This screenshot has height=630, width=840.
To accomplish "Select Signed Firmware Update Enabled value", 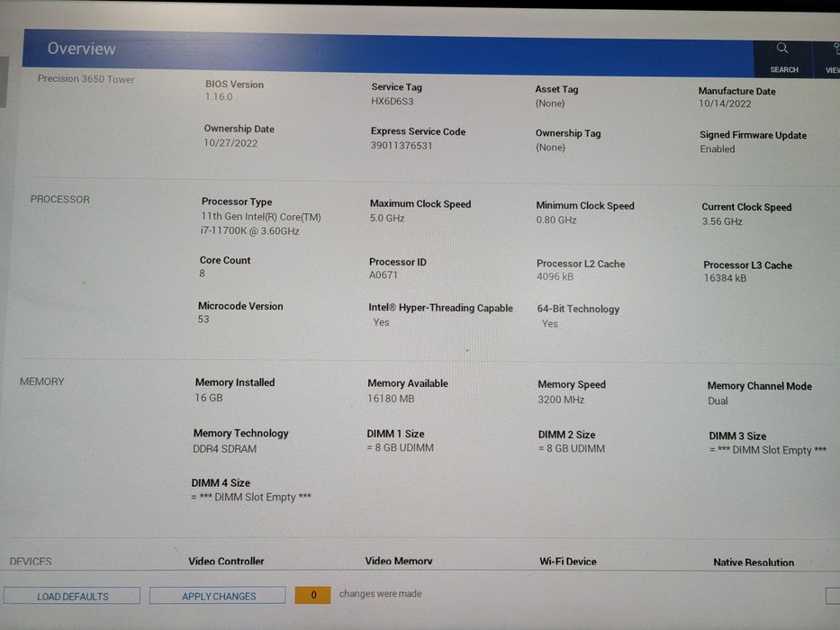I will [718, 148].
